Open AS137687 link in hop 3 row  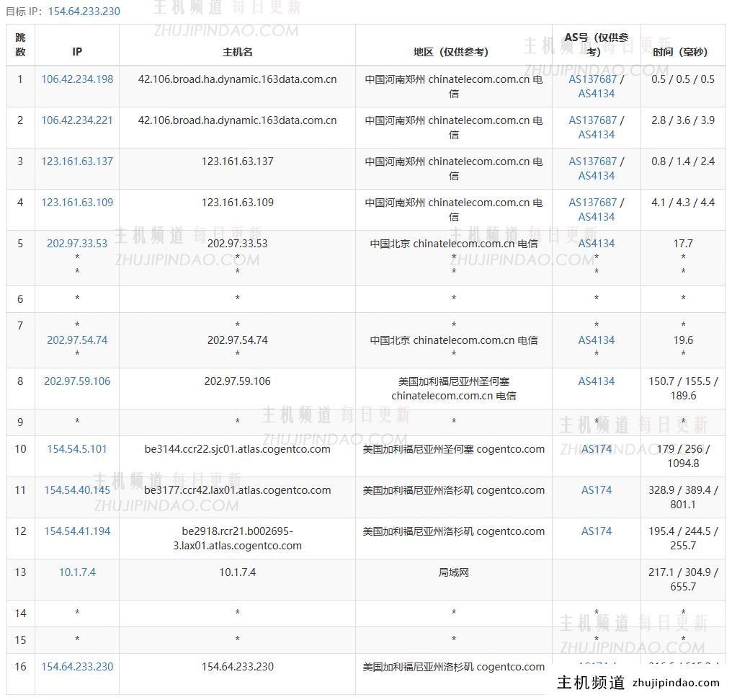pyautogui.click(x=592, y=161)
